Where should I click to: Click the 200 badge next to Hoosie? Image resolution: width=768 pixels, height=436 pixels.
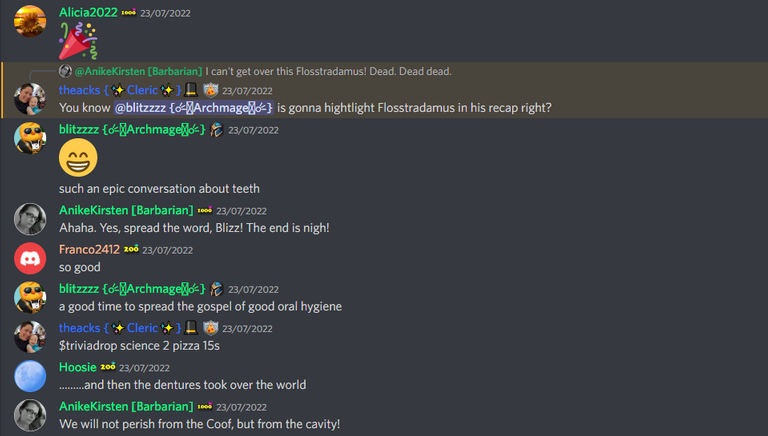(x=108, y=366)
